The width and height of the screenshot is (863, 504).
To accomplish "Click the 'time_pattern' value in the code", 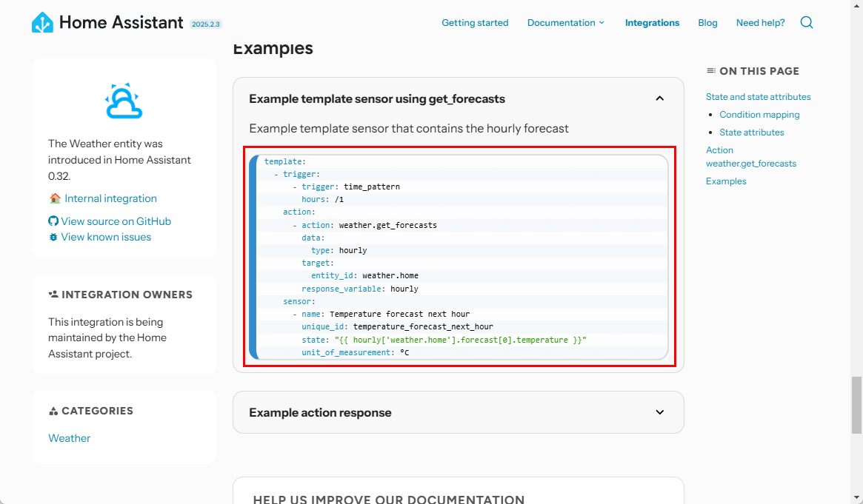I will pos(372,187).
